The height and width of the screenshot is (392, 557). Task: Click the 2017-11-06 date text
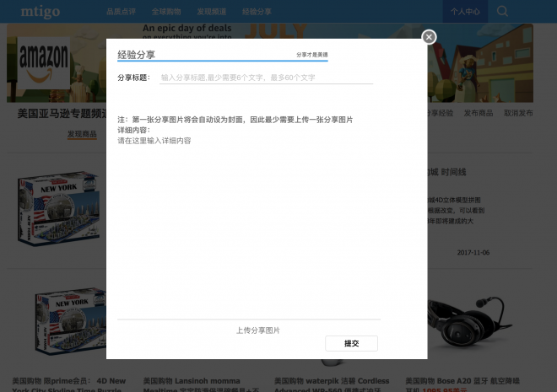(x=473, y=253)
